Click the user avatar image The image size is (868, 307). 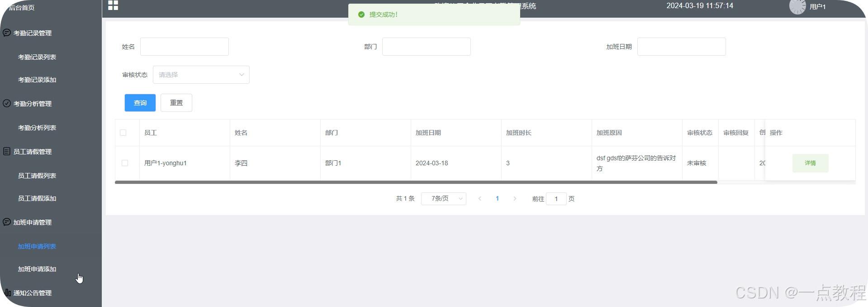797,6
